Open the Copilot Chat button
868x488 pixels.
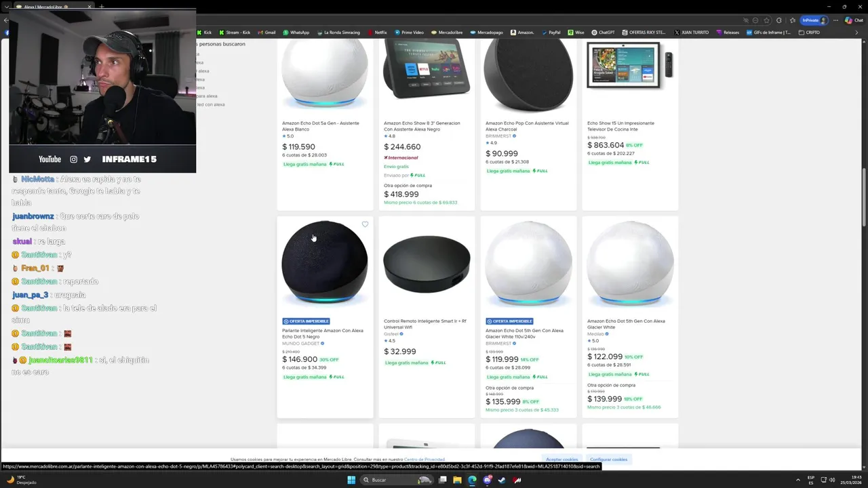point(854,20)
